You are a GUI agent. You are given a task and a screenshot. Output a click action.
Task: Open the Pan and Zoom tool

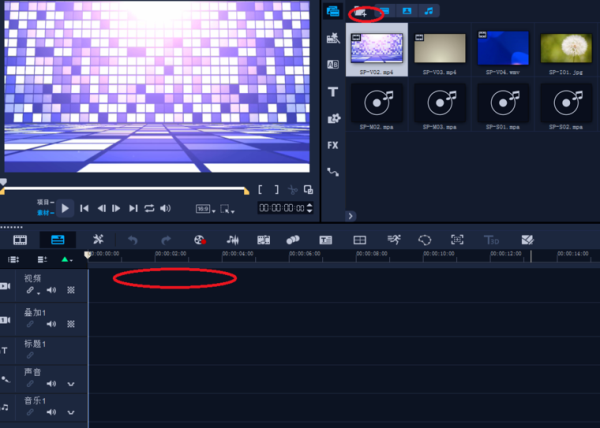(x=457, y=240)
